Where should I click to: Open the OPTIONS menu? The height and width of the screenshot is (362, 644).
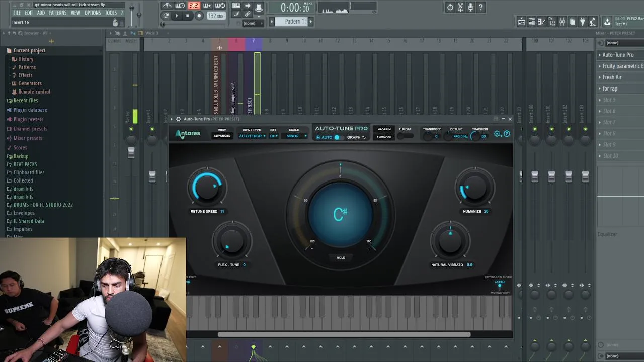(x=93, y=13)
